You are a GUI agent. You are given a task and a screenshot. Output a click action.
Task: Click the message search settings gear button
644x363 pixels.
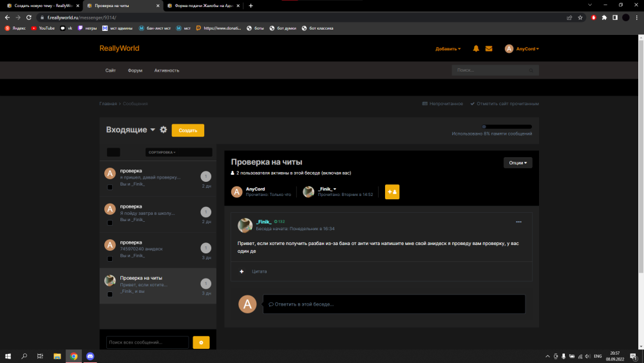tap(201, 342)
